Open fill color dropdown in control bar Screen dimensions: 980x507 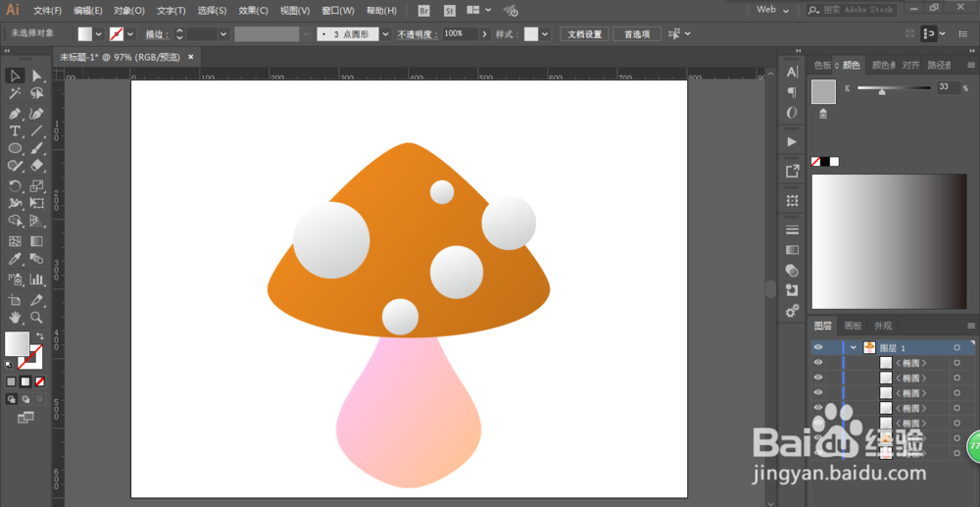click(x=99, y=33)
